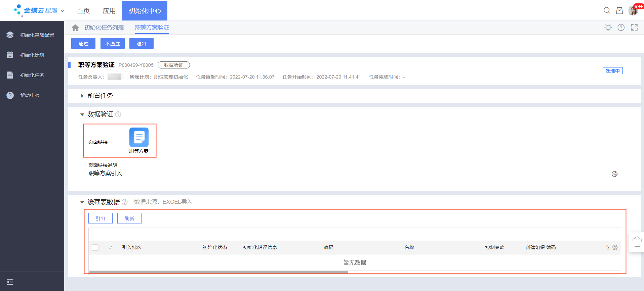
Task: Open help question mark icon near fullscreen
Action: pyautogui.click(x=621, y=28)
